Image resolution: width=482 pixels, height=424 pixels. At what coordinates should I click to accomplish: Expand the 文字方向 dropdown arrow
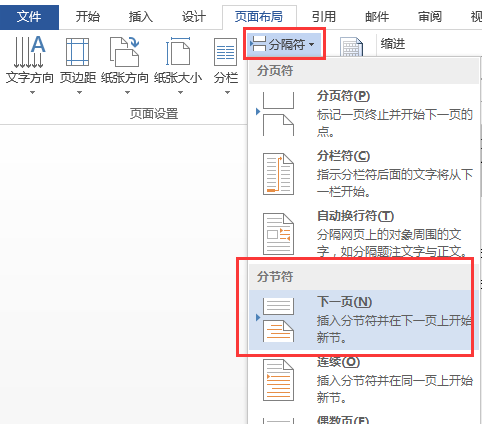coord(32,92)
